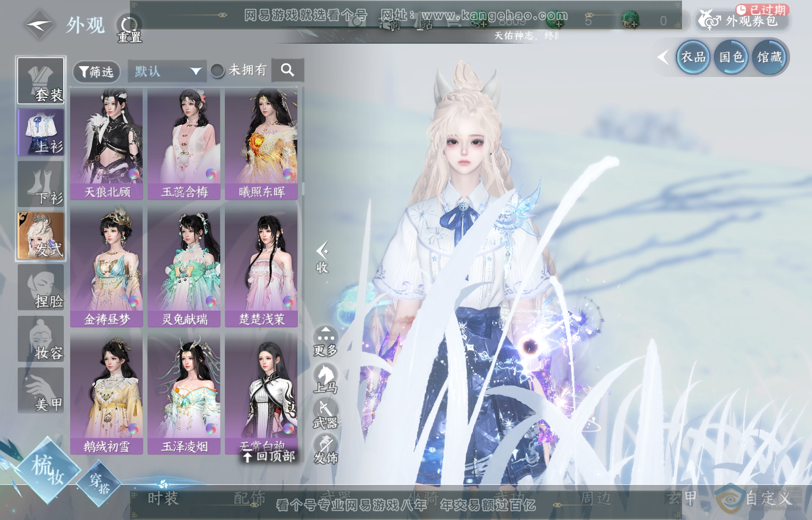Screen dimensions: 812x520
Task: Select the 鹅绒初雪 outfit thumbnail
Action: coord(107,395)
